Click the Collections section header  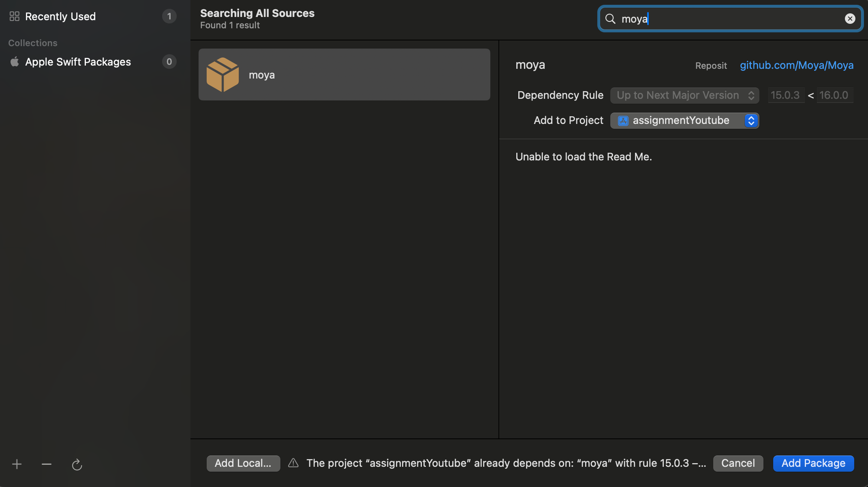(x=33, y=43)
